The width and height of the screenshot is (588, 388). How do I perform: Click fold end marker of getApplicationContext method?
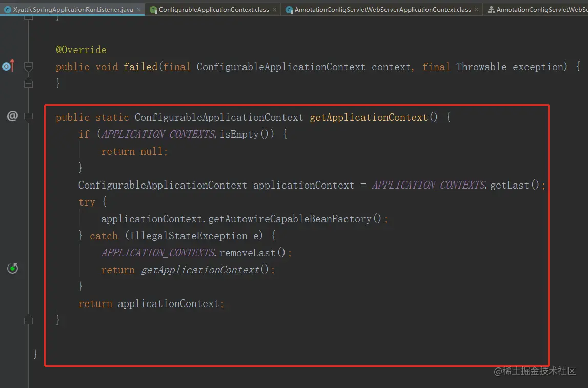point(29,320)
